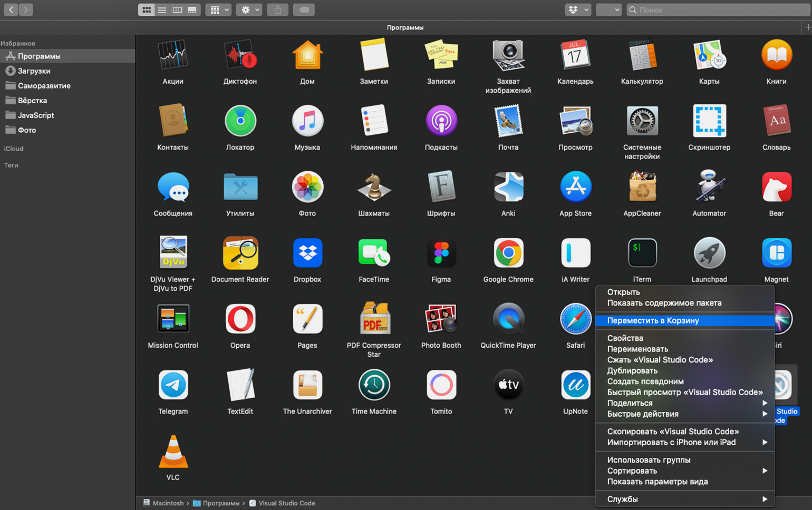Image resolution: width=812 pixels, height=510 pixels.
Task: Click the Opera browser icon
Action: point(240,319)
